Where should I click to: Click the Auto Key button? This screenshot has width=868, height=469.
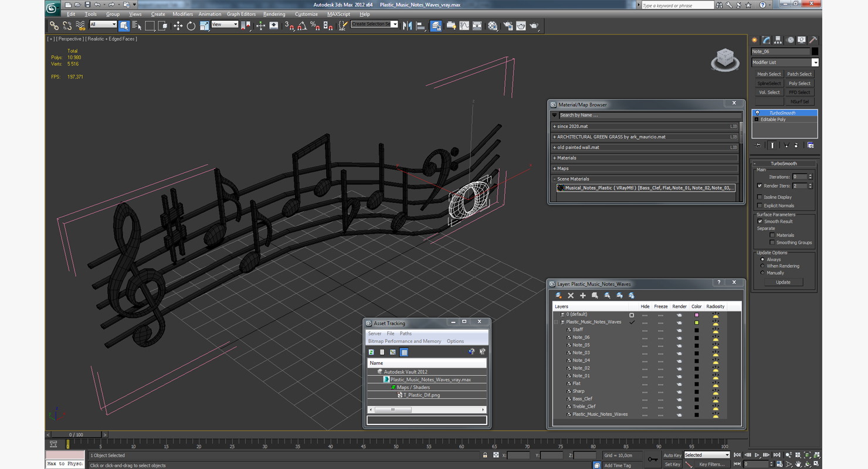673,455
